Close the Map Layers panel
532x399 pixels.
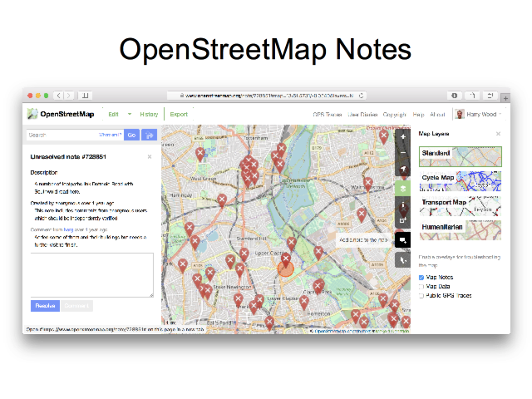tap(498, 134)
